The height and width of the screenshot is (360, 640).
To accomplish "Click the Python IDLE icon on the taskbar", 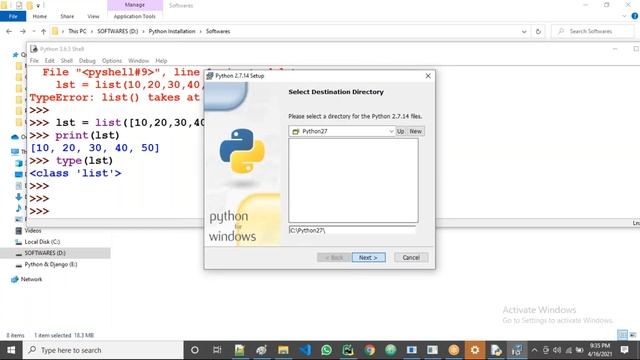I will [496, 350].
